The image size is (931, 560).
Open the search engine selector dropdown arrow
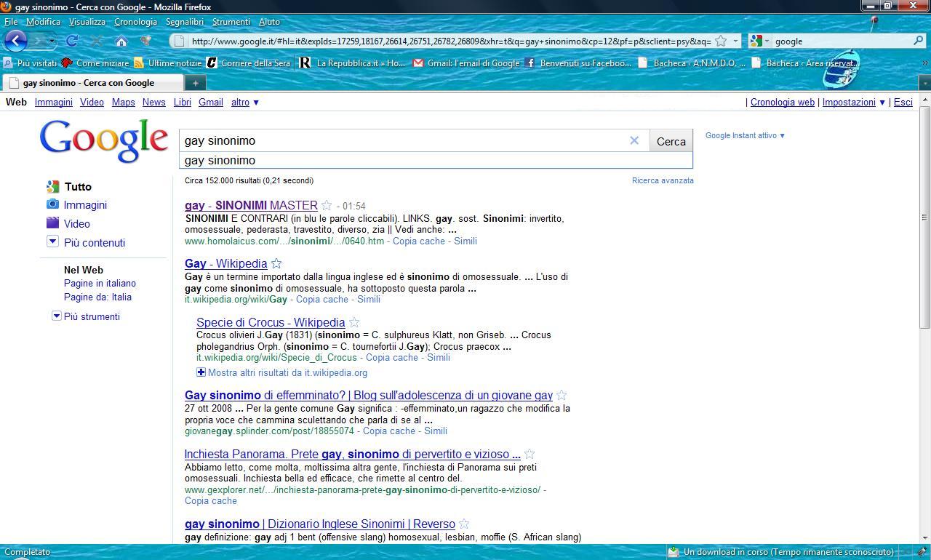[767, 41]
